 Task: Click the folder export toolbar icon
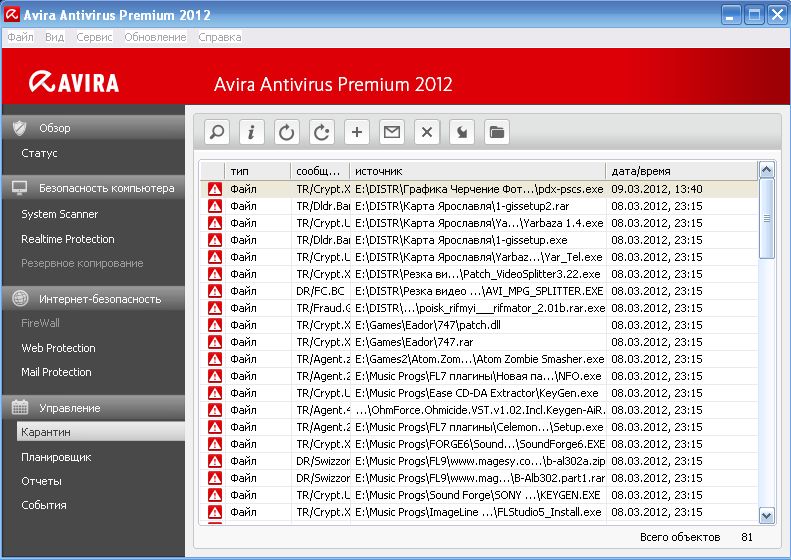[x=497, y=133]
